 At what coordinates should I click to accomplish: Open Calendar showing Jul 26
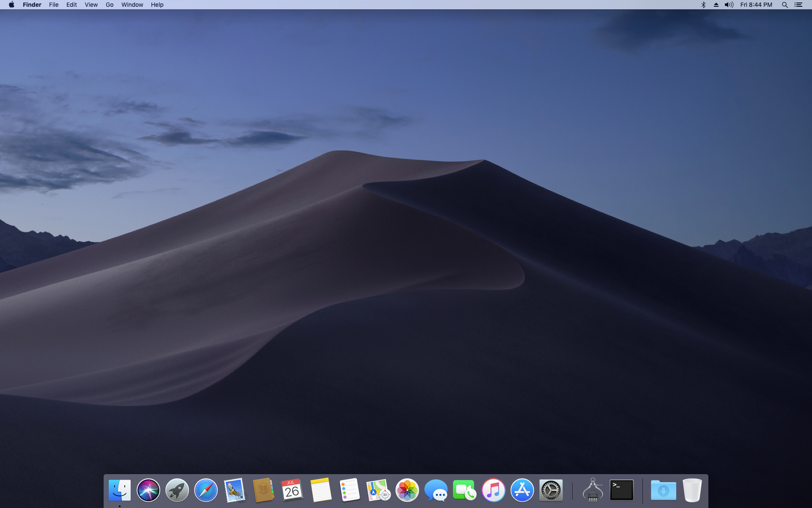click(x=292, y=490)
